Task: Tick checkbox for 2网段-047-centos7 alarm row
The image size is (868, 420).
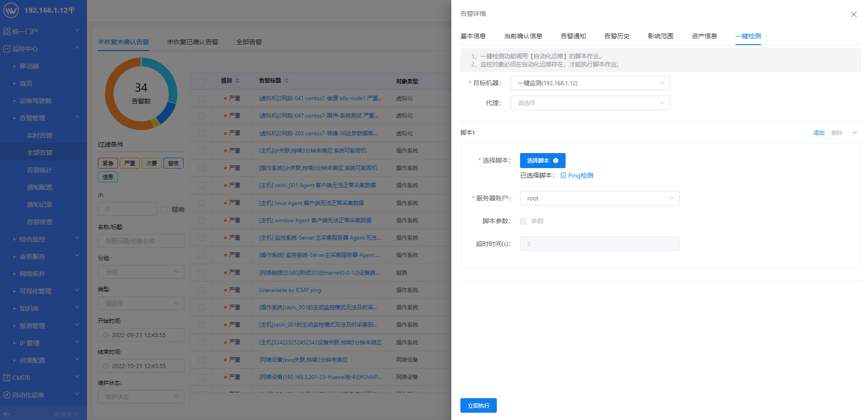Action: (x=201, y=116)
